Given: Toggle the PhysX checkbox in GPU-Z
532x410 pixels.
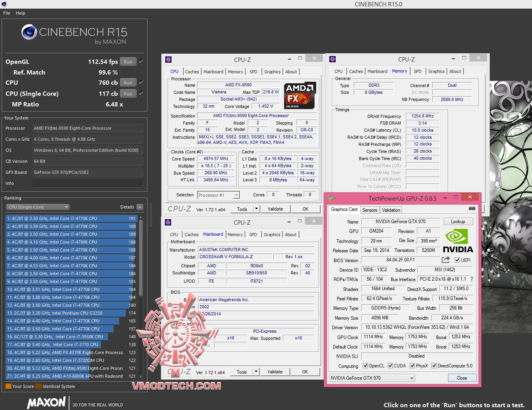Looking at the screenshot, I should [413, 366].
